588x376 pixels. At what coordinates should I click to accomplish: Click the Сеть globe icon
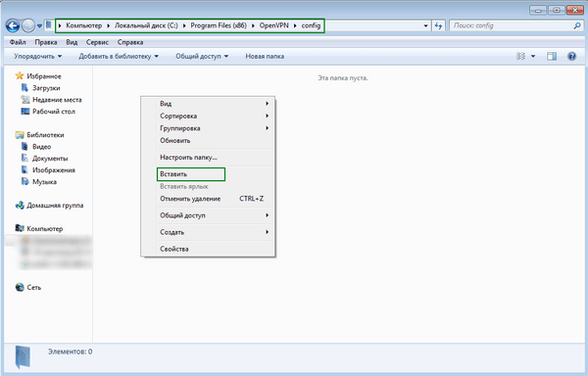tap(20, 287)
